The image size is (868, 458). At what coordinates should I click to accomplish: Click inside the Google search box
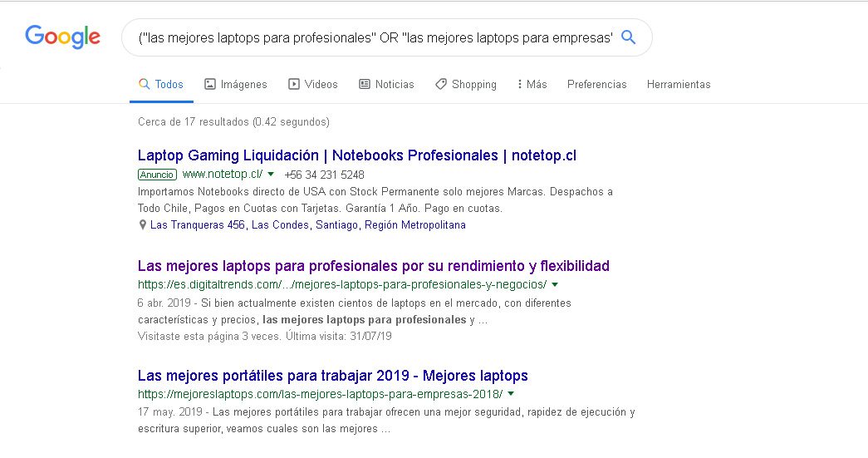pos(370,37)
